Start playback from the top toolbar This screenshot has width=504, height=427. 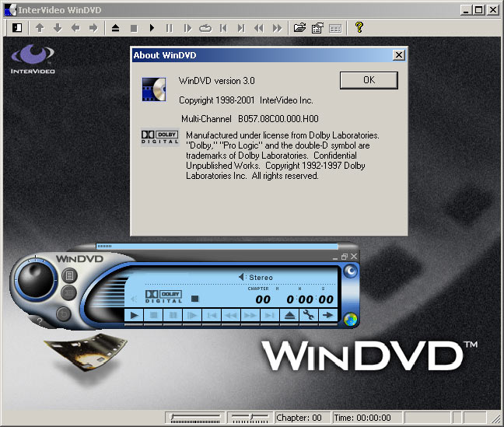pos(152,28)
